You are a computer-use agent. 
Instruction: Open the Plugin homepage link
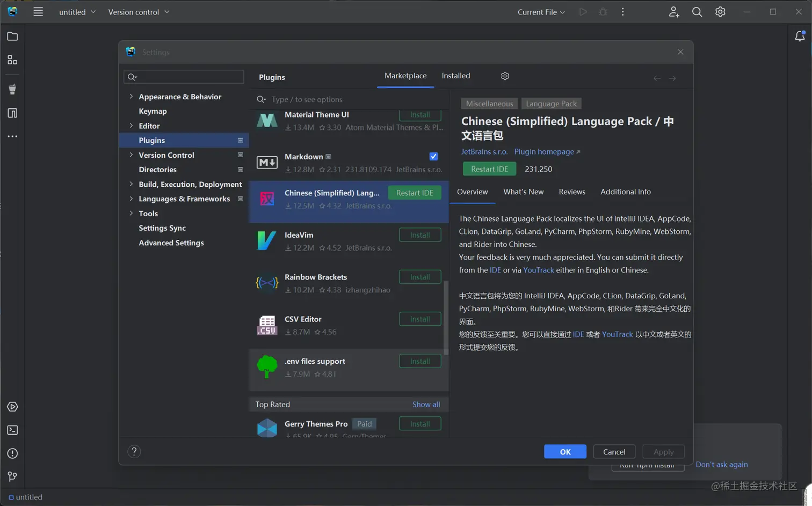coord(547,152)
